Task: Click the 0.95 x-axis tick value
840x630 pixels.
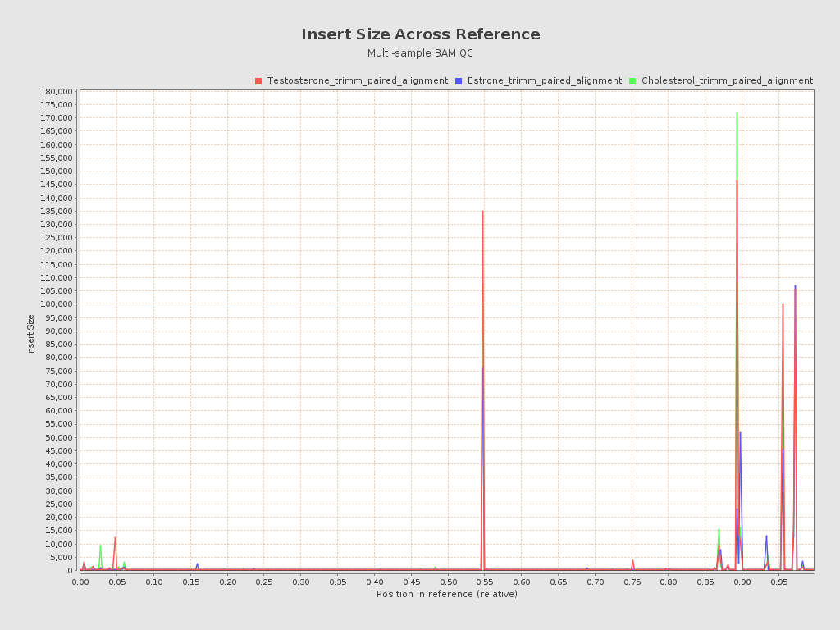Action: click(779, 582)
